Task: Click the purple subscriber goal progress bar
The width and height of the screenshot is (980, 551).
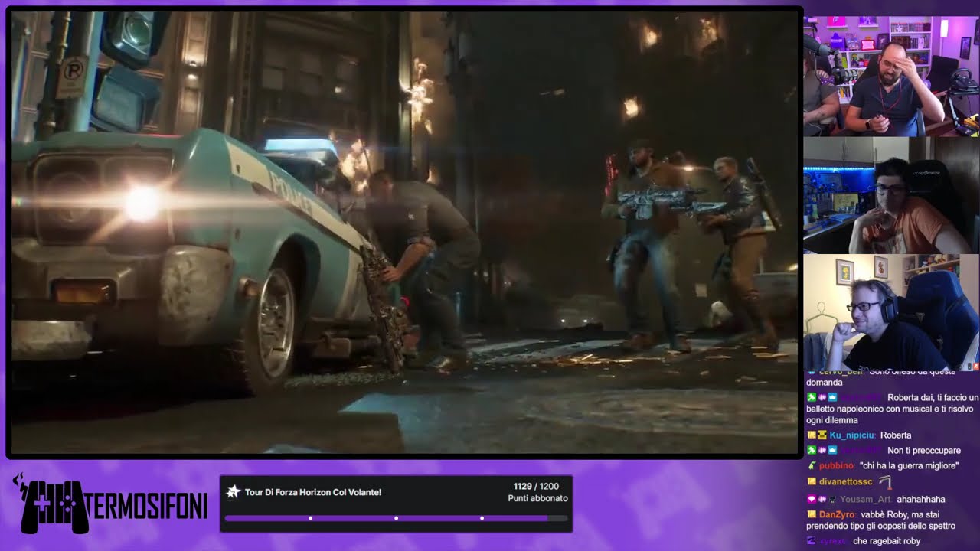Action: [397, 518]
